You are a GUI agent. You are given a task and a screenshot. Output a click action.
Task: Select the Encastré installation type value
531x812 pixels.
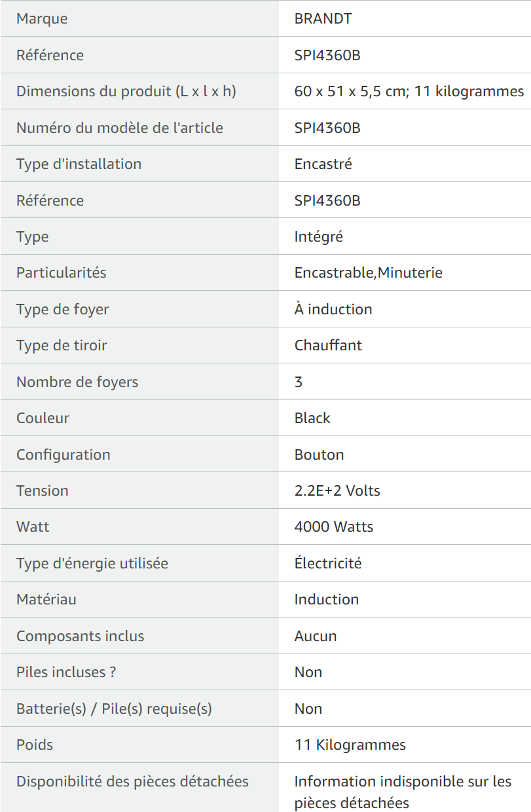coord(323,164)
